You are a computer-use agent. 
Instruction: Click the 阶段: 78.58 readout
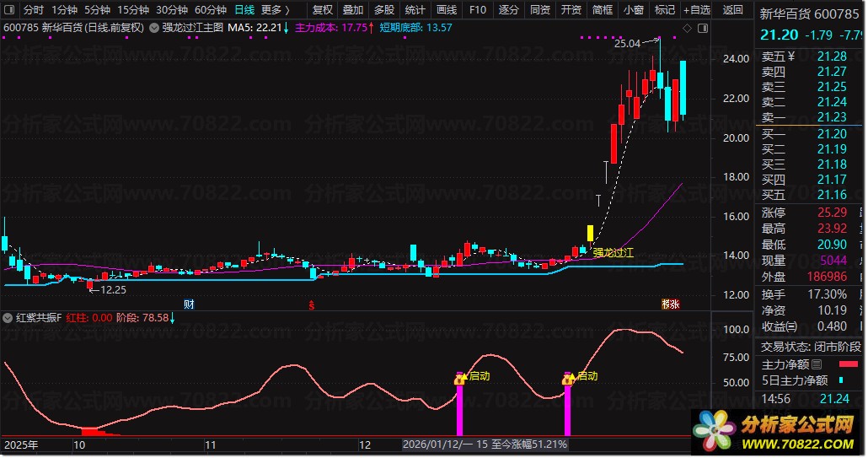146,318
